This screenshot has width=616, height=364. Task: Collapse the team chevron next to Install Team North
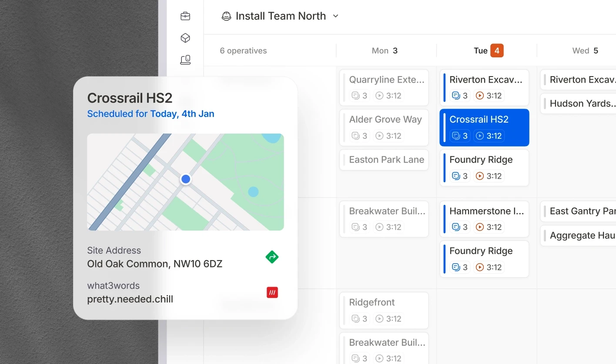tap(335, 16)
